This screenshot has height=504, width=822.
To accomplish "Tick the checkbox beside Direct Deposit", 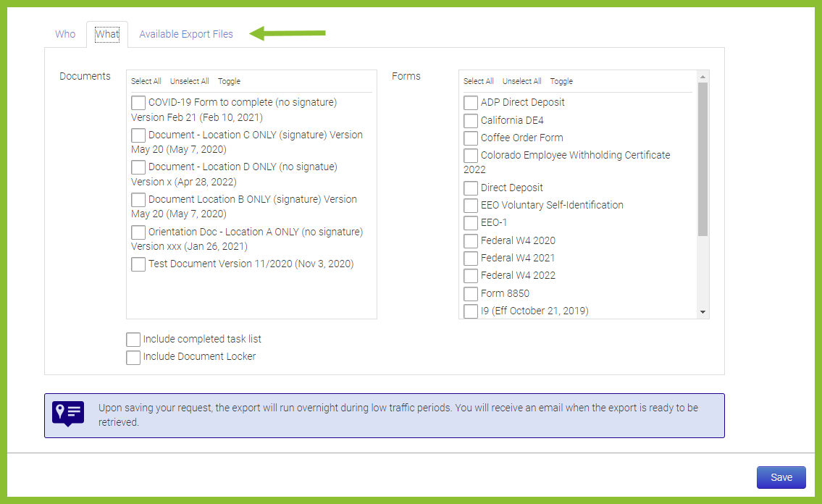I will click(x=471, y=188).
